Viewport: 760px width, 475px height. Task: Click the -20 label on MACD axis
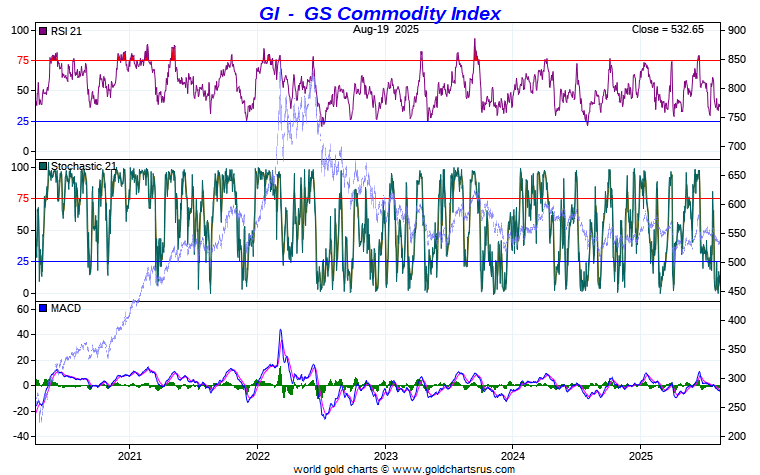[21, 411]
